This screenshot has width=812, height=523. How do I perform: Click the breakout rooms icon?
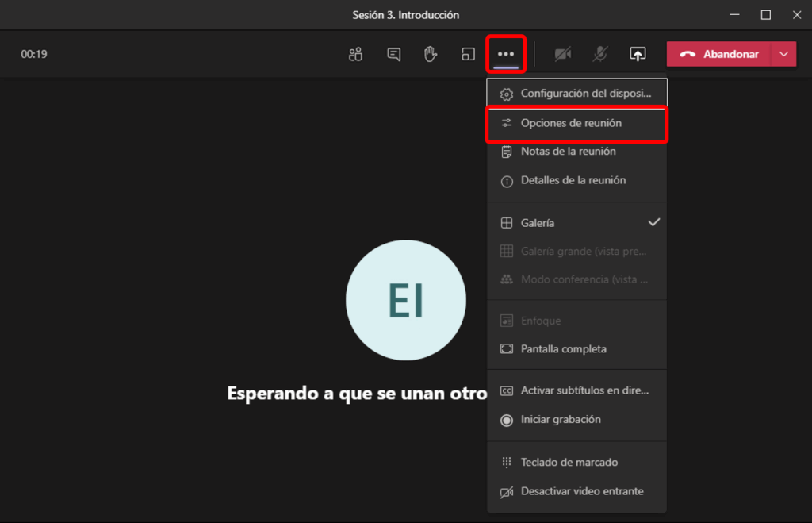coord(468,54)
